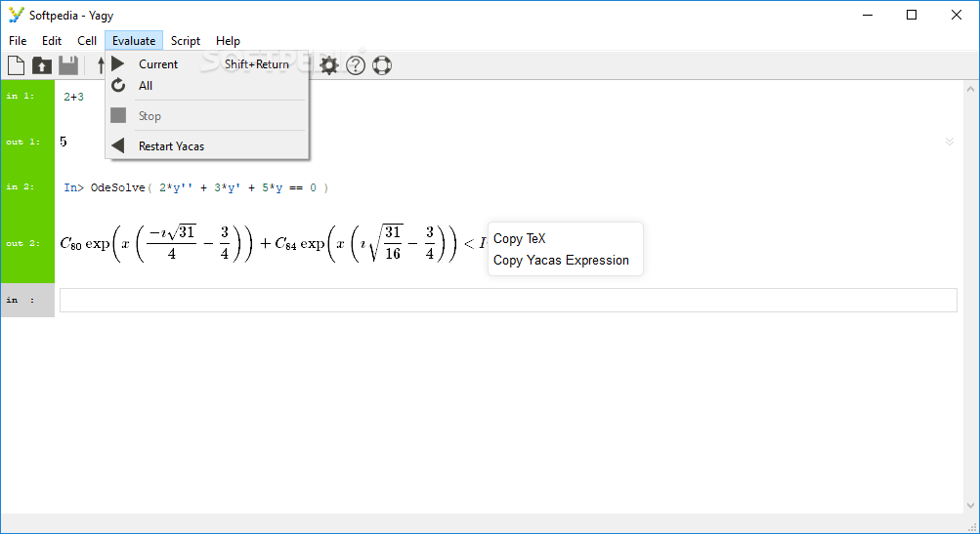980x534 pixels.
Task: Click the gray empty in label
Action: click(27, 300)
